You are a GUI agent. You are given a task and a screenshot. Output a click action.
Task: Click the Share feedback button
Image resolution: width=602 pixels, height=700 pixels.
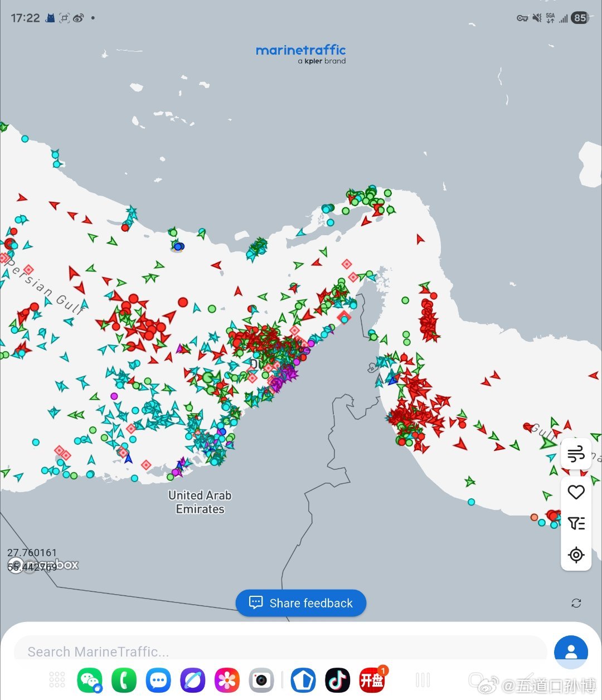tap(301, 603)
